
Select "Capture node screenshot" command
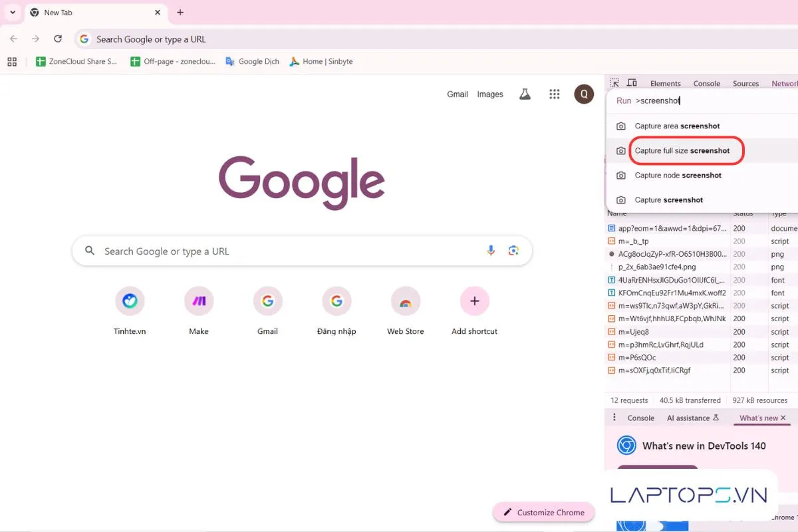[677, 175]
